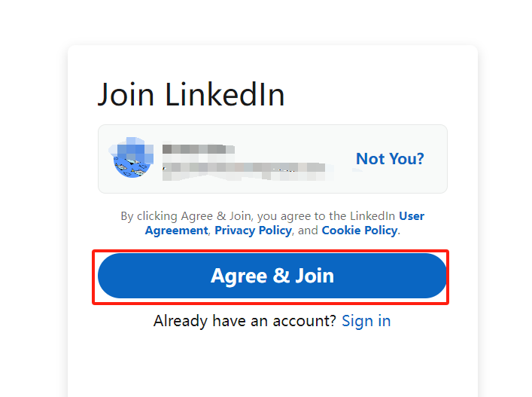Select the blurred account name text

click(x=199, y=149)
